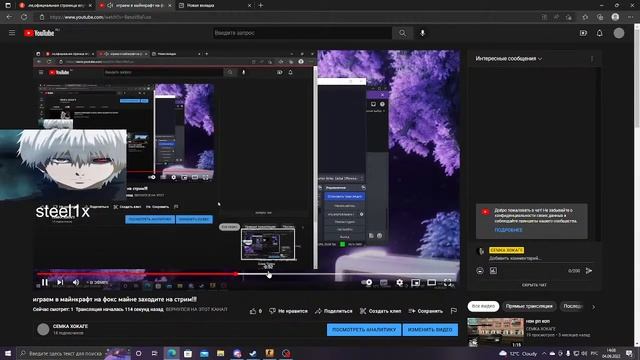This screenshot has height=360, width=640.
Task: Open the Edge profile avatar in toolbar
Action: [615, 17]
